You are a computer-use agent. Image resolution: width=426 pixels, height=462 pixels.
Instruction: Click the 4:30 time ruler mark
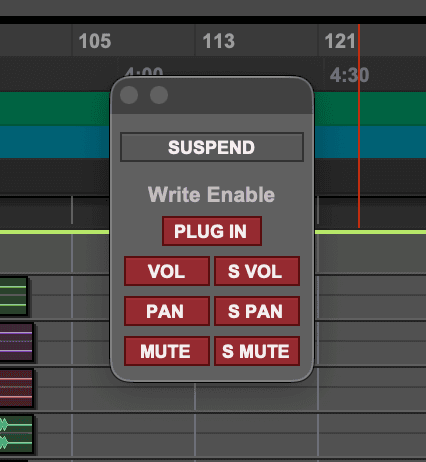point(349,75)
